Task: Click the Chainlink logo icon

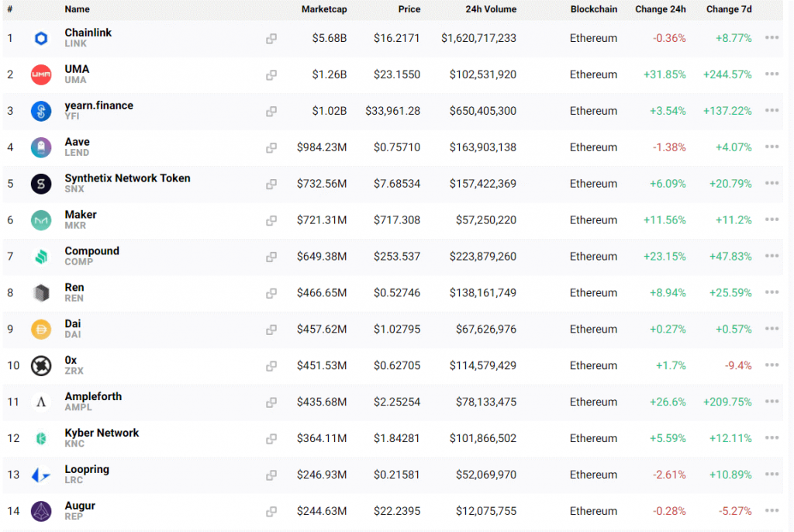Action: tap(41, 38)
